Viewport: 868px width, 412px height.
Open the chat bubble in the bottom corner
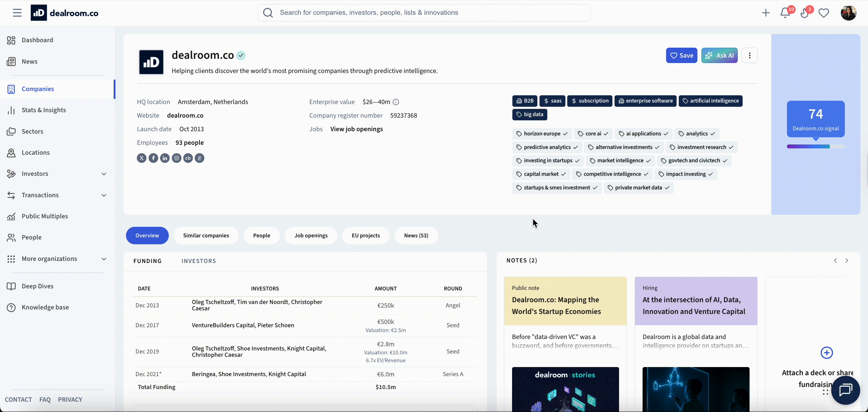[x=846, y=390]
